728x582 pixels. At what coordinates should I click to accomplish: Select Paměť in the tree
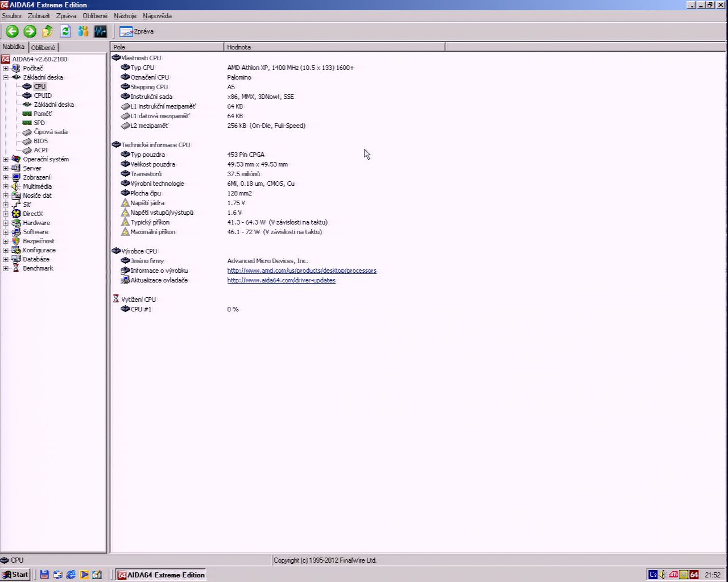click(43, 114)
